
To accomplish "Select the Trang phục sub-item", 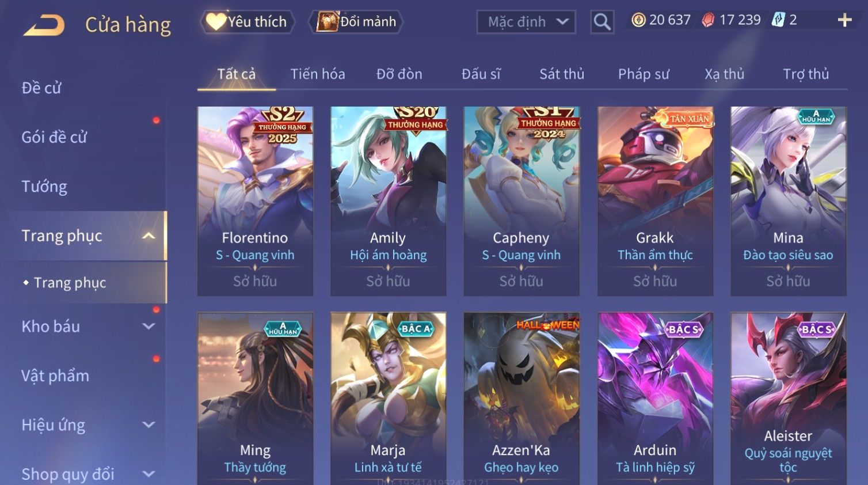I will (70, 283).
